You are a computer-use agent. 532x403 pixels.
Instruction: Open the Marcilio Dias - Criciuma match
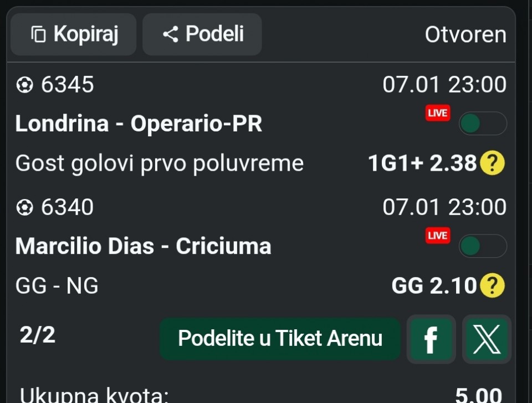pos(143,246)
